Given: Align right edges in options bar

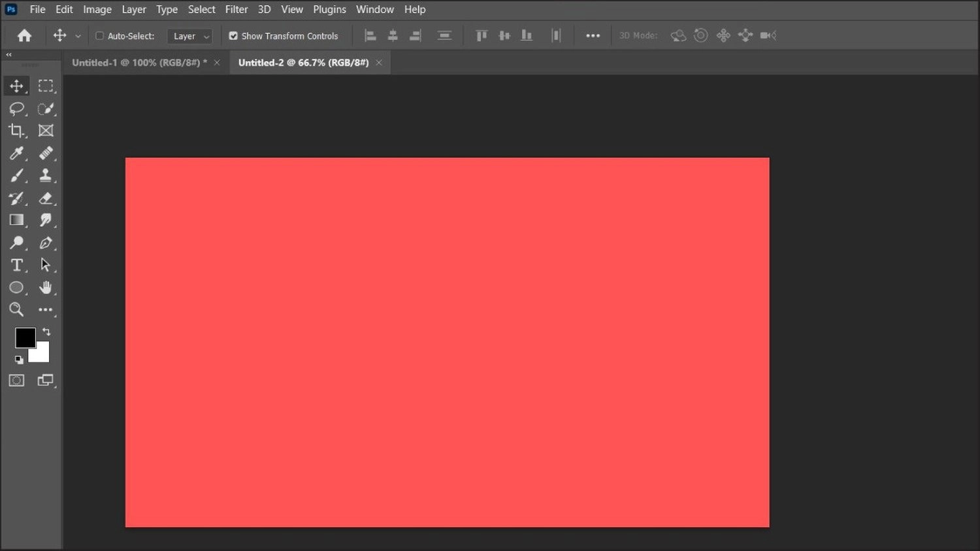Looking at the screenshot, I should tap(415, 36).
